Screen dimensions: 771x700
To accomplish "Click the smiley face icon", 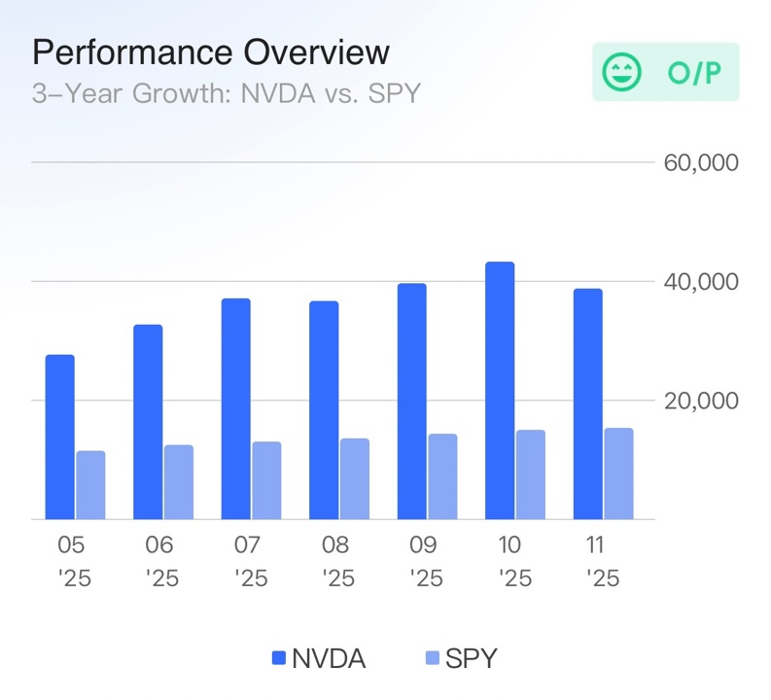I will click(621, 72).
